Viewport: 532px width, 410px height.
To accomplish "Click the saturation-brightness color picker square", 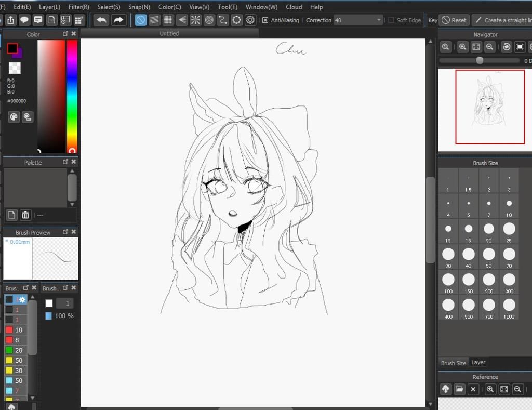I will [x=51, y=96].
